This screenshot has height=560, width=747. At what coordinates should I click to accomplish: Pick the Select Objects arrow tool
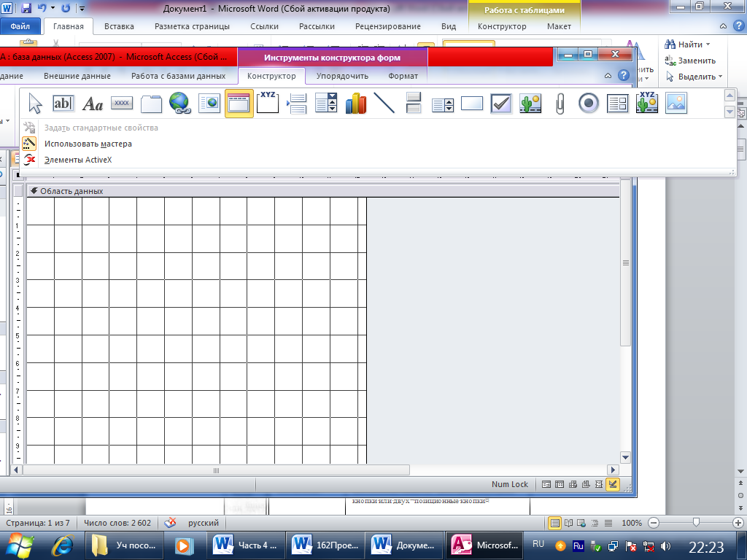(35, 104)
